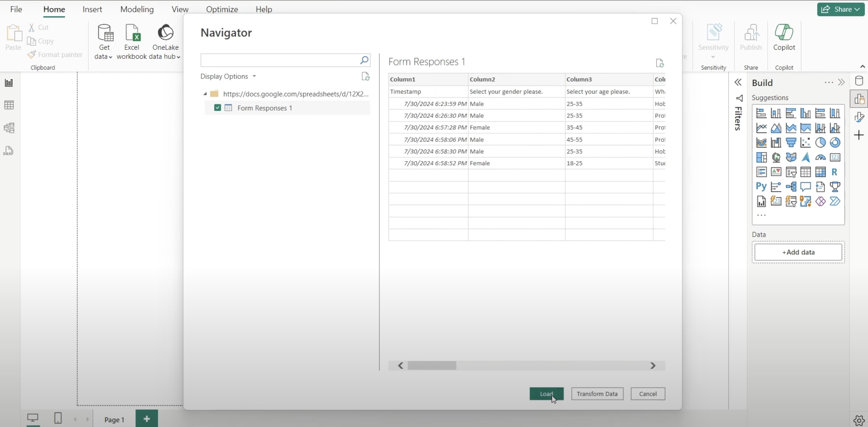Click the Cancel button
This screenshot has width=868, height=427.
pos(648,394)
